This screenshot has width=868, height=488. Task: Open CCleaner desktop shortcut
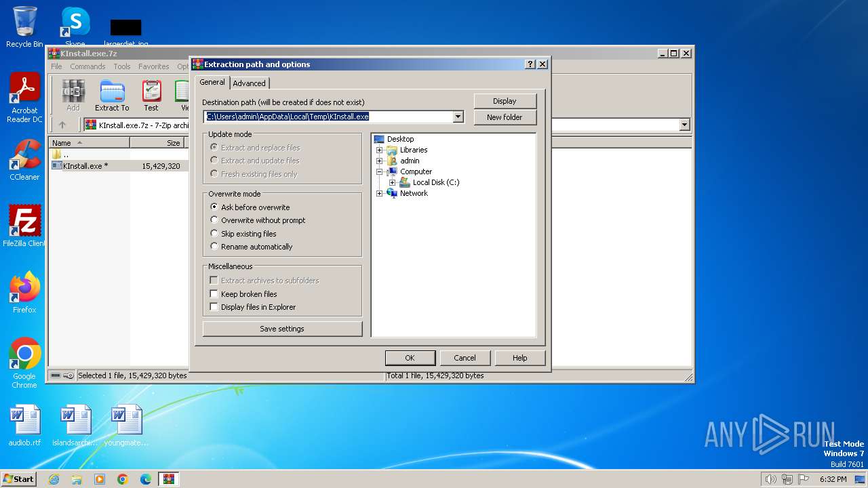tap(24, 160)
